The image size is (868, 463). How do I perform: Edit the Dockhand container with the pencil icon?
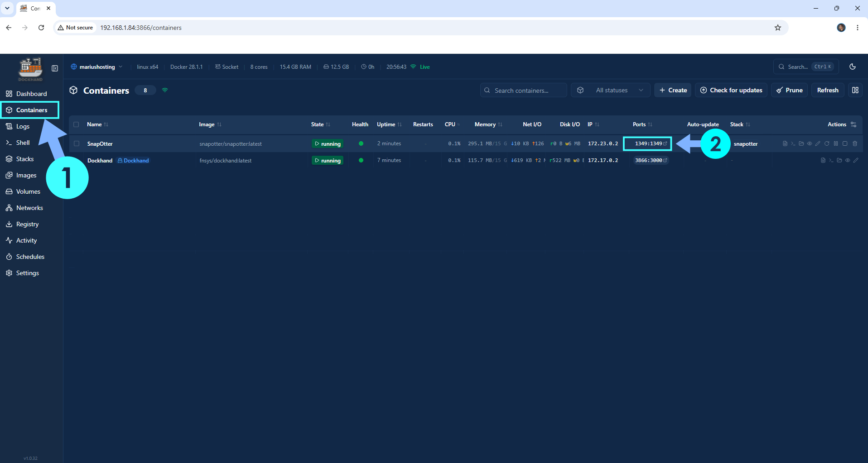(856, 160)
